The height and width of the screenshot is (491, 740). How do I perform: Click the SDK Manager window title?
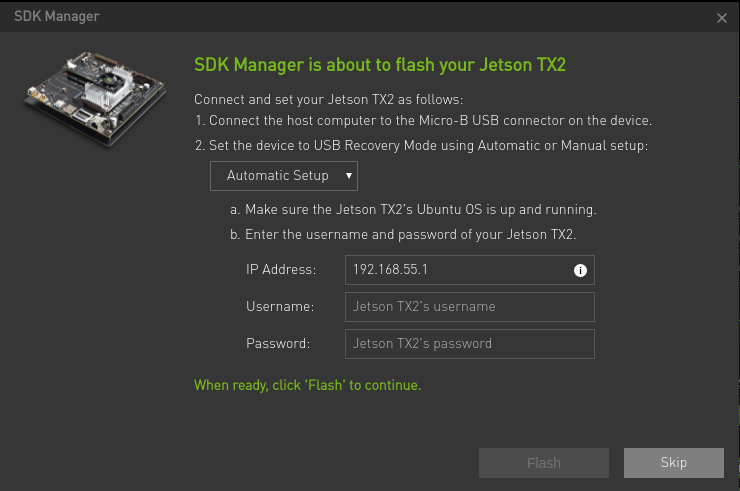[56, 17]
